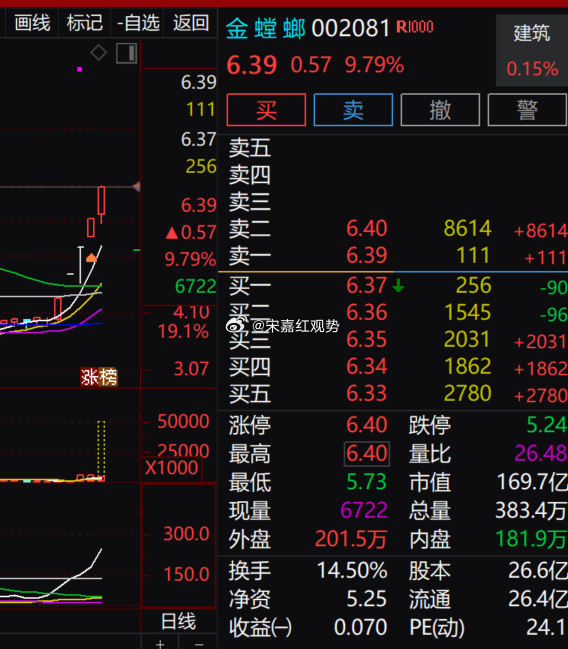Click 买五 volume 2780
Image resolution: width=568 pixels, height=649 pixels.
tap(467, 393)
